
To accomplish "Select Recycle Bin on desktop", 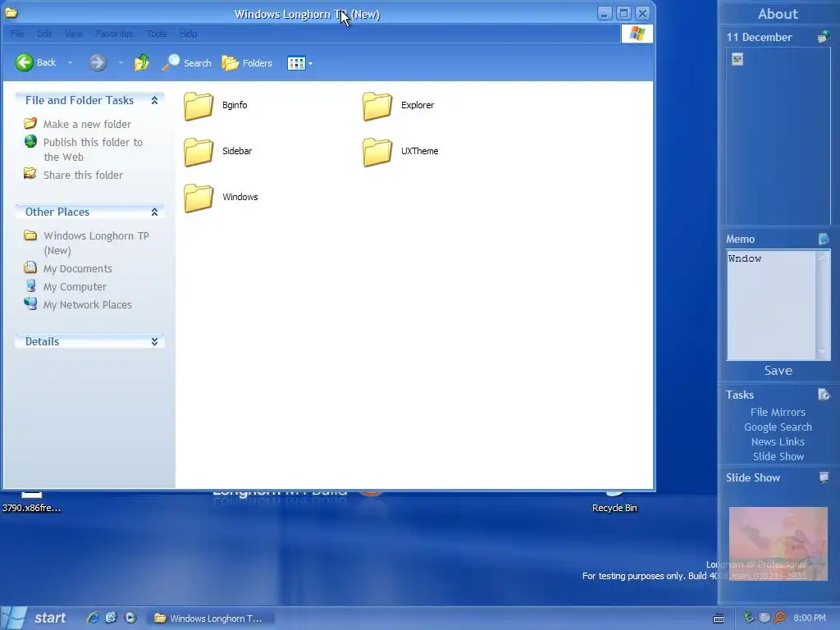I will [x=614, y=503].
